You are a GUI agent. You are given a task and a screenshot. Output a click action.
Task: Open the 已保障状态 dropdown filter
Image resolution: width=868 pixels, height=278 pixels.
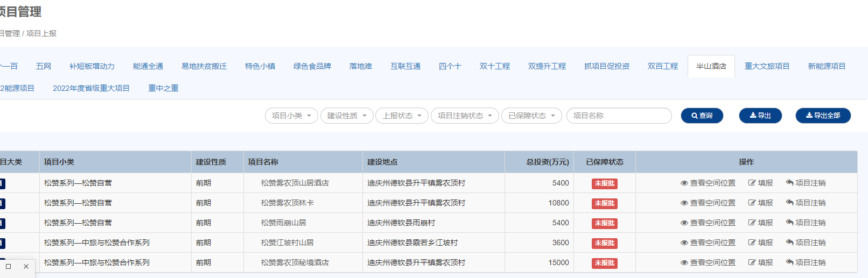coord(531,116)
